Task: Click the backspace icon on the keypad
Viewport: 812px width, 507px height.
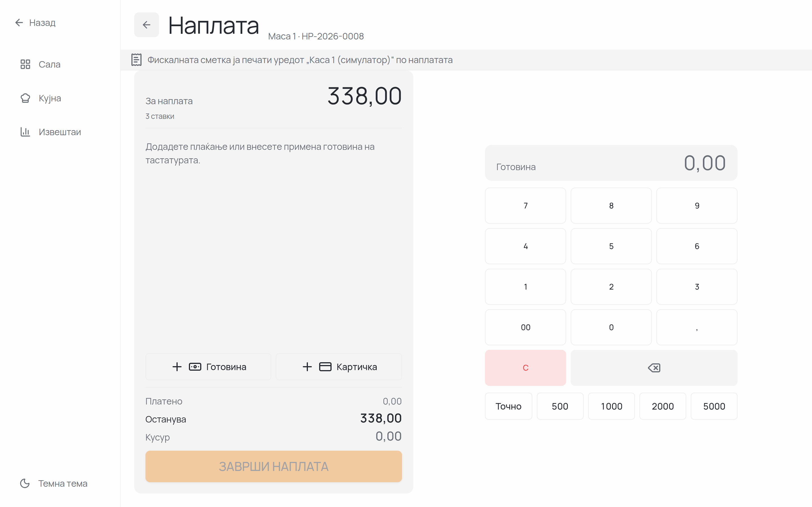Action: pyautogui.click(x=654, y=368)
